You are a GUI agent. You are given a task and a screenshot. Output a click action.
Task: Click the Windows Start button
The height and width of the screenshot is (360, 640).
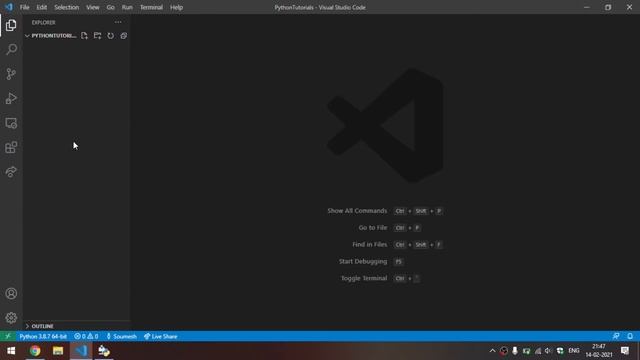tap(11, 351)
